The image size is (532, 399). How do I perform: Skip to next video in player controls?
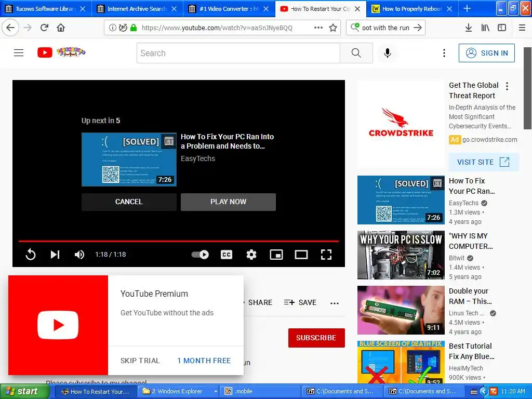[55, 255]
